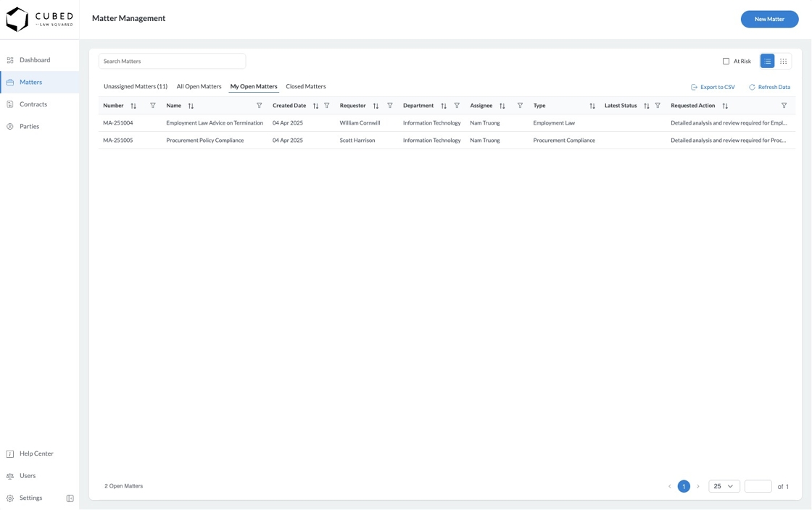812x510 pixels.
Task: Open the 25 page size dropdown
Action: pyautogui.click(x=724, y=486)
